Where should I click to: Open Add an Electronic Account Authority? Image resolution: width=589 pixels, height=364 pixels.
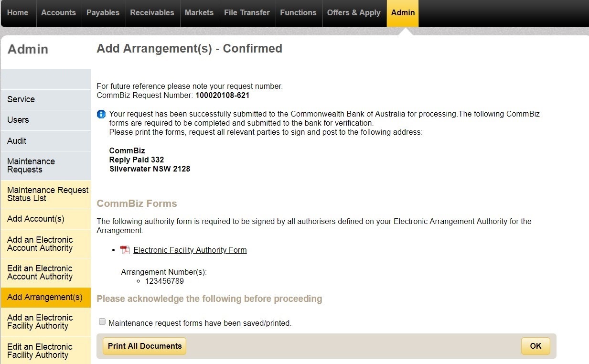(46, 244)
